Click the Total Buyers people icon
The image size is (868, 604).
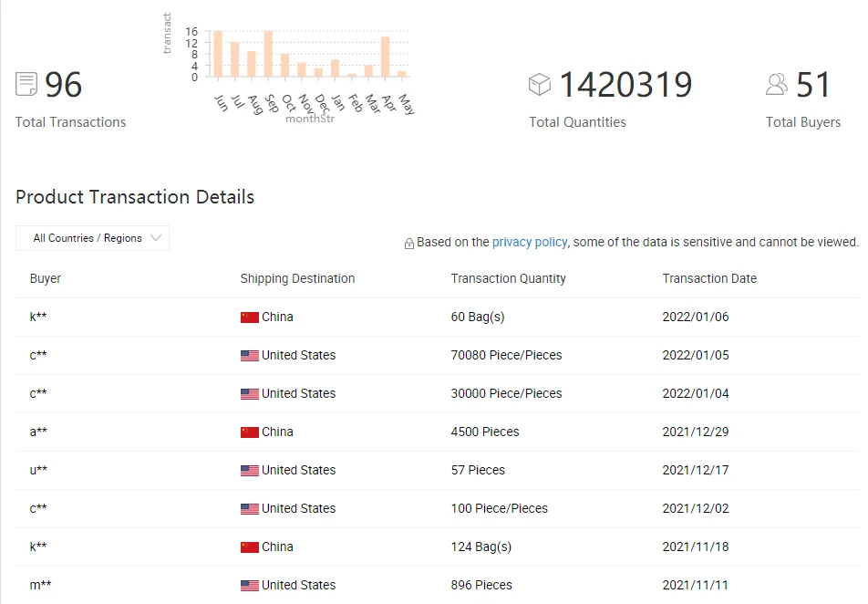pos(777,85)
